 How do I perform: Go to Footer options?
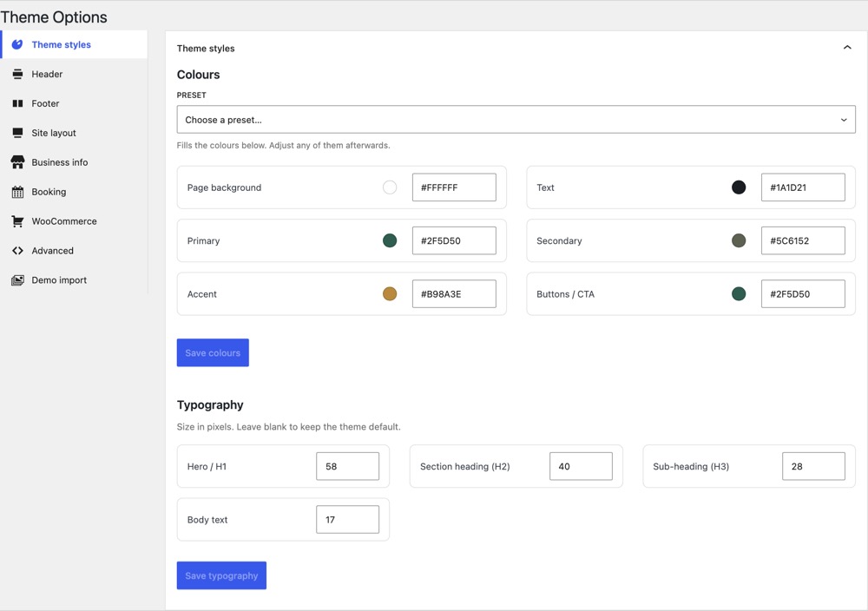pyautogui.click(x=74, y=103)
